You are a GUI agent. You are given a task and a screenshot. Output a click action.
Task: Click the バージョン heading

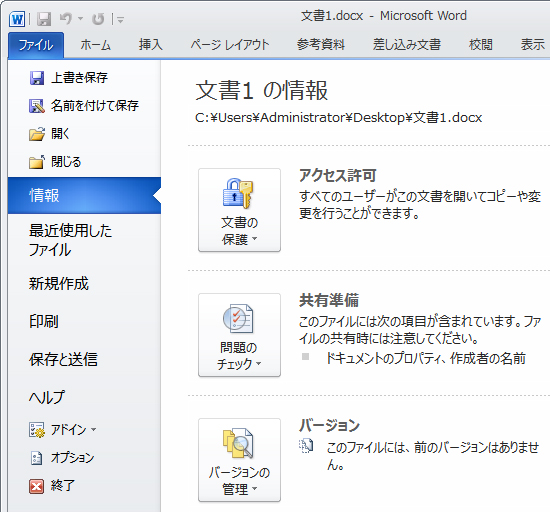(329, 425)
